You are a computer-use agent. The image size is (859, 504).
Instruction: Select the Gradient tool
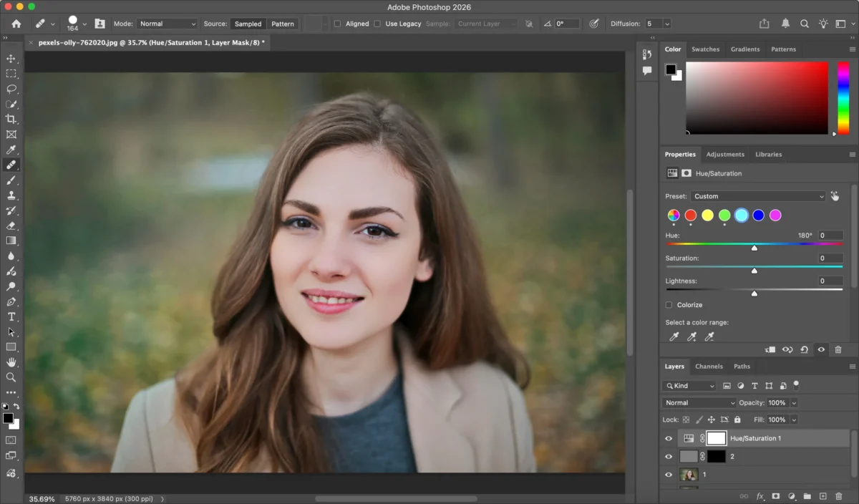(11, 241)
